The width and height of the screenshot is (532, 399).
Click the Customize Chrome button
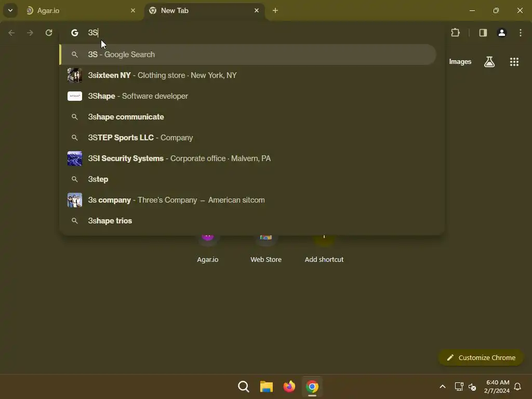[481, 357]
